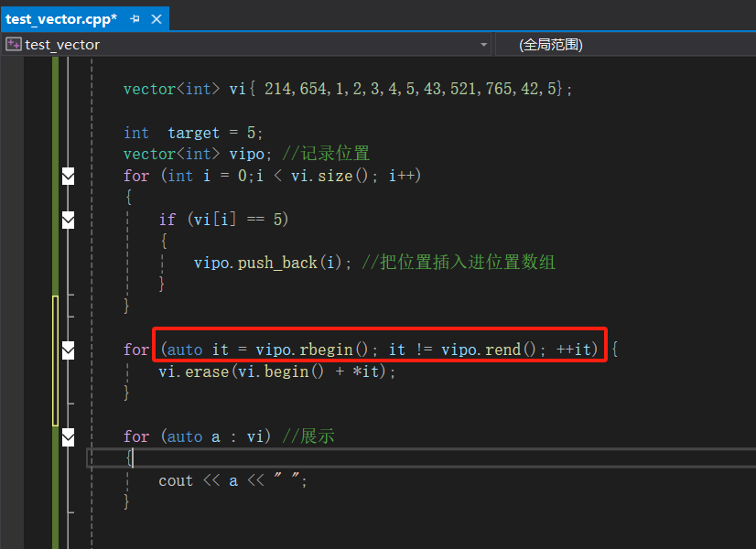
Task: Click 'vipo.rend()' in the for loop
Action: point(489,350)
